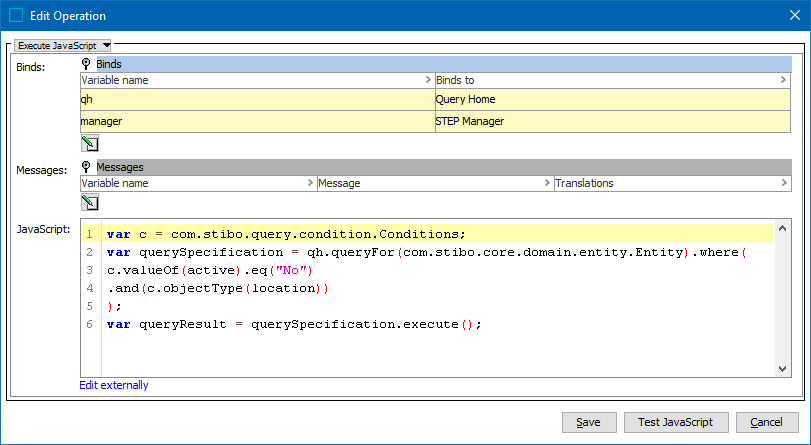Expand the 'Message' column header arrow
Screen dimensions: 811x445
546,183
